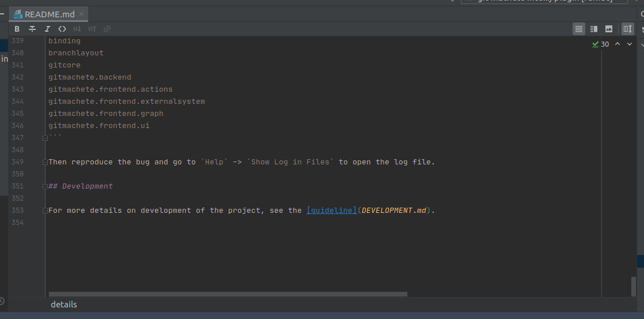
Task: Increase header level with H-up icon
Action: pyautogui.click(x=92, y=29)
